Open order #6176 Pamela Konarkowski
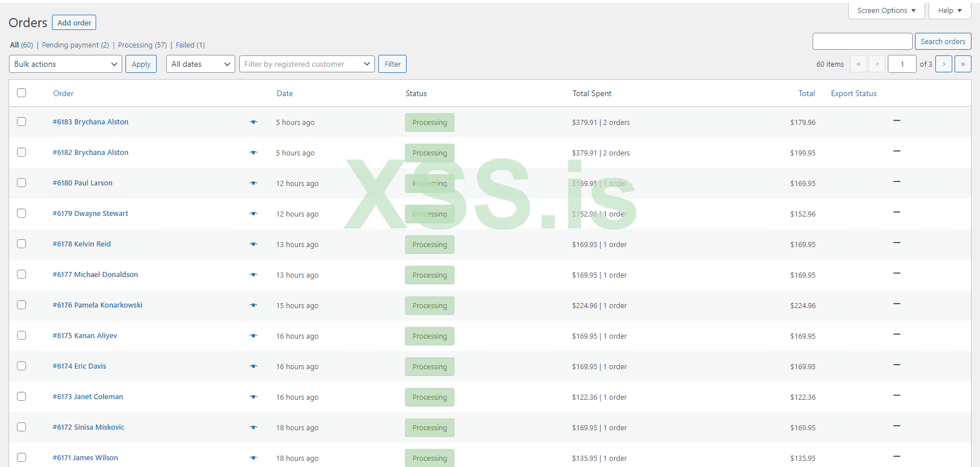Screen dimensions: 980x467 coord(97,305)
